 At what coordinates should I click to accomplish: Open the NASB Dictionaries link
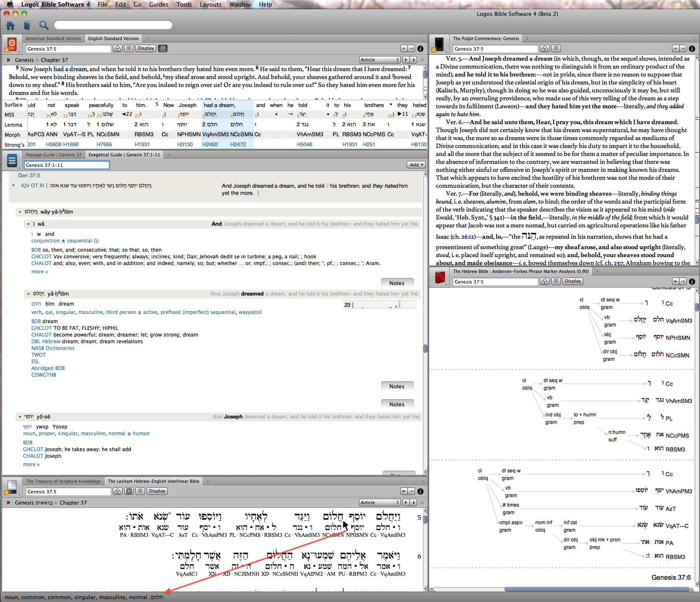[x=53, y=348]
